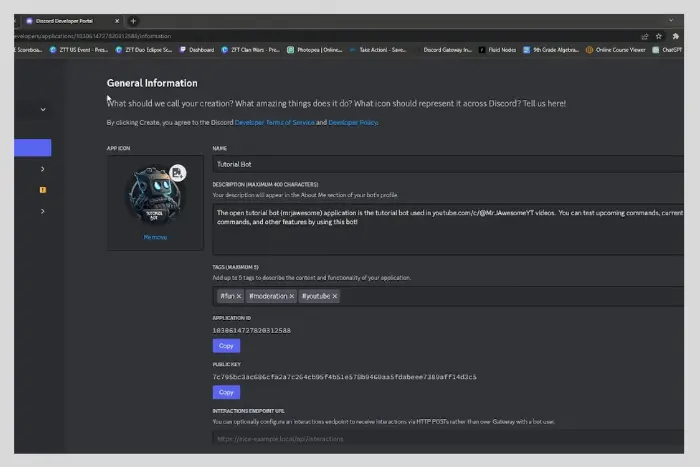Click the Name field containing Tutorial Bot

tap(448, 164)
